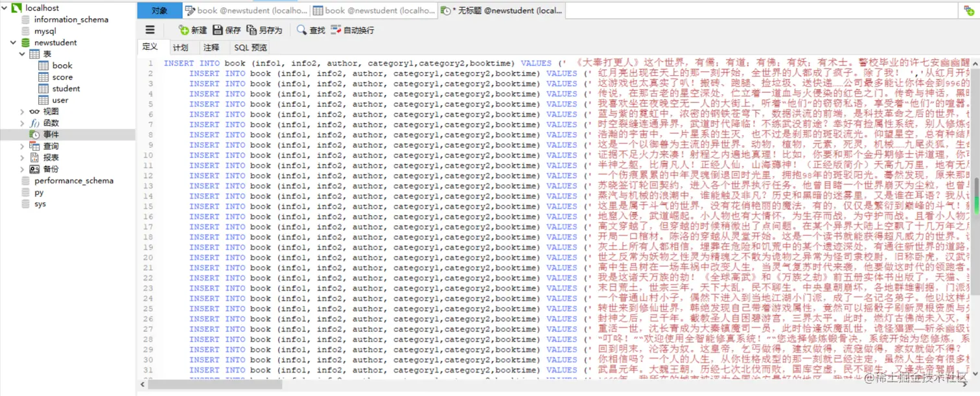Click the grey sys database icon
The height and width of the screenshot is (396, 980).
(x=26, y=204)
